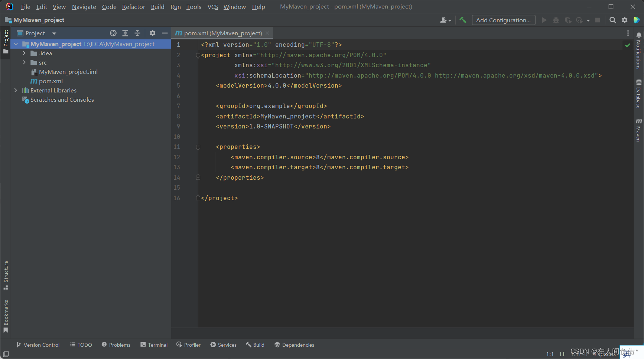
Task: Open the Terminal tool window
Action: click(154, 345)
